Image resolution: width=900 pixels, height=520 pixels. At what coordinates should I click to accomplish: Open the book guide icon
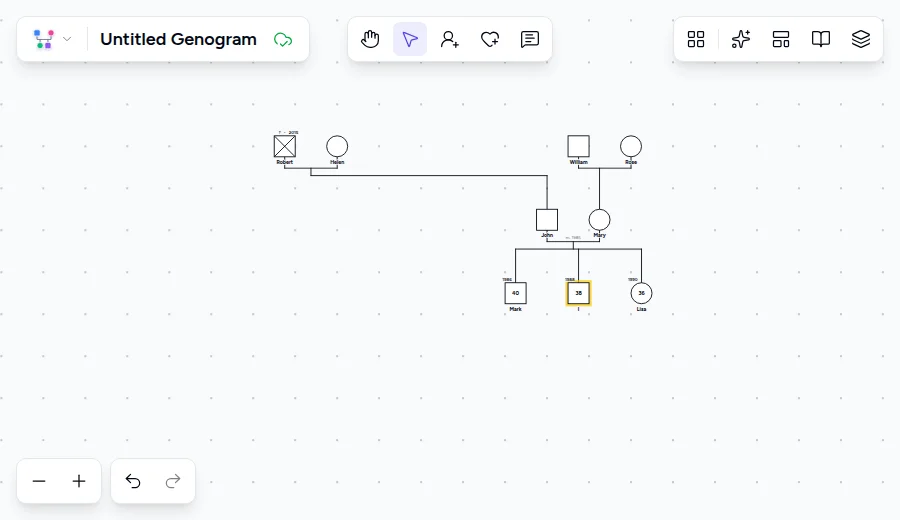click(x=820, y=39)
